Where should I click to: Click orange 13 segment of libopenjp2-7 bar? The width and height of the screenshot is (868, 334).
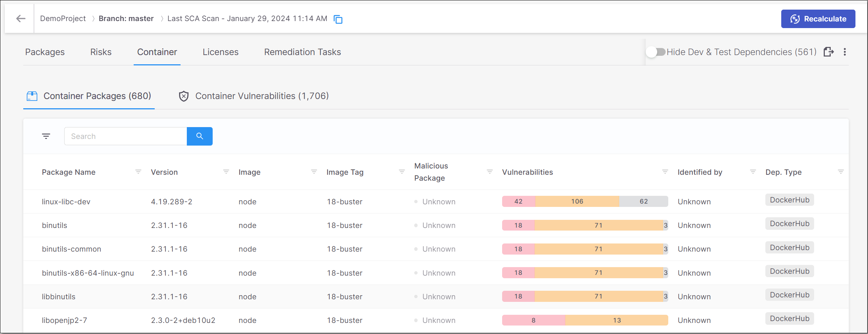[x=617, y=320]
